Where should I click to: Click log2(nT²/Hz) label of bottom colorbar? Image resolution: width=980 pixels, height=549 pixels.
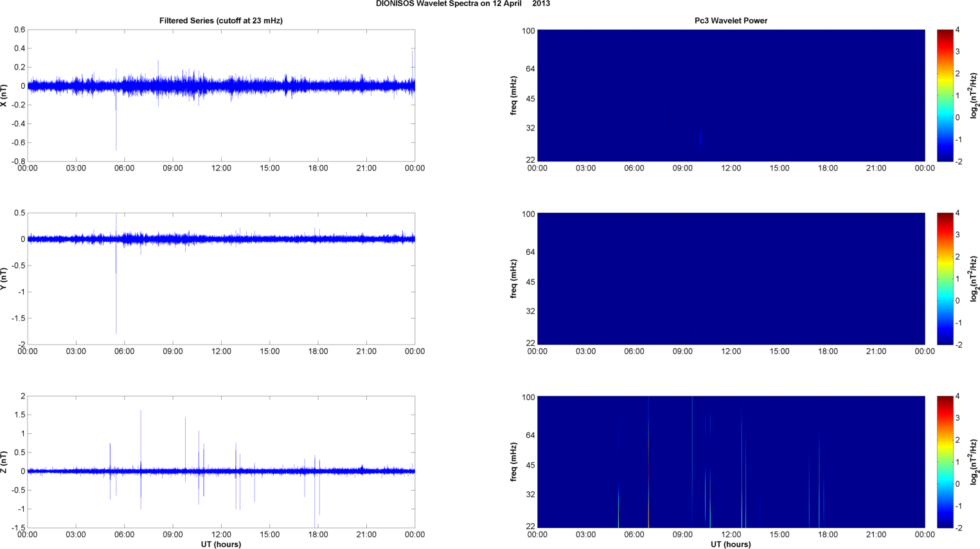click(x=974, y=462)
